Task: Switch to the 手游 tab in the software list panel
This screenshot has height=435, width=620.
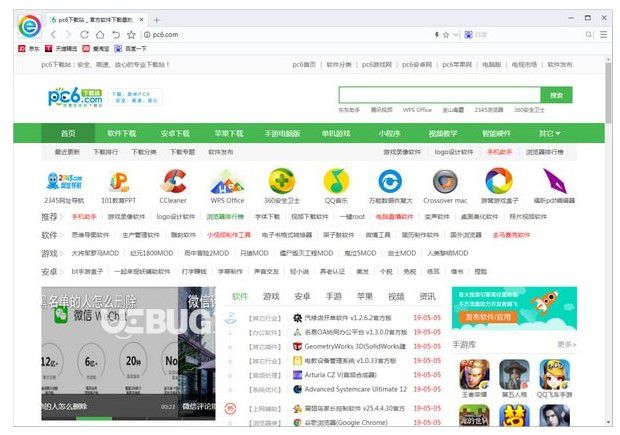Action: click(333, 296)
